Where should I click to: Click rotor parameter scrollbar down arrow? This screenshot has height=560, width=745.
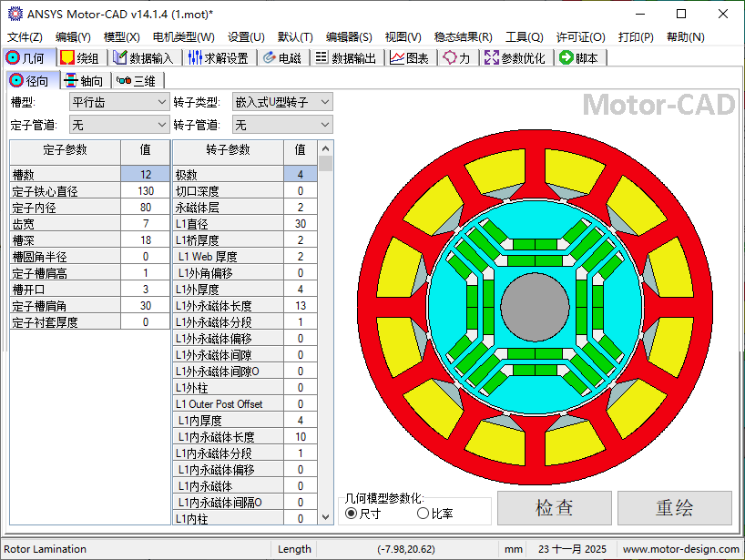325,517
